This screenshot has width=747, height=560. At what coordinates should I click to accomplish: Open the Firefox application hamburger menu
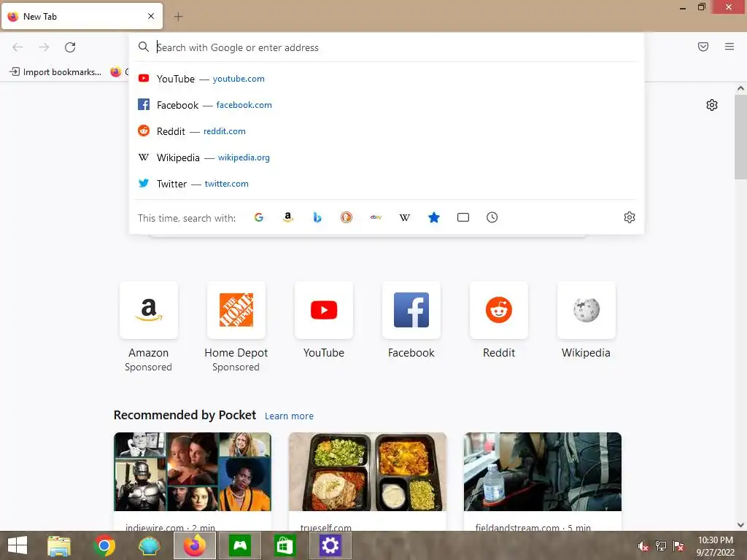coord(729,47)
